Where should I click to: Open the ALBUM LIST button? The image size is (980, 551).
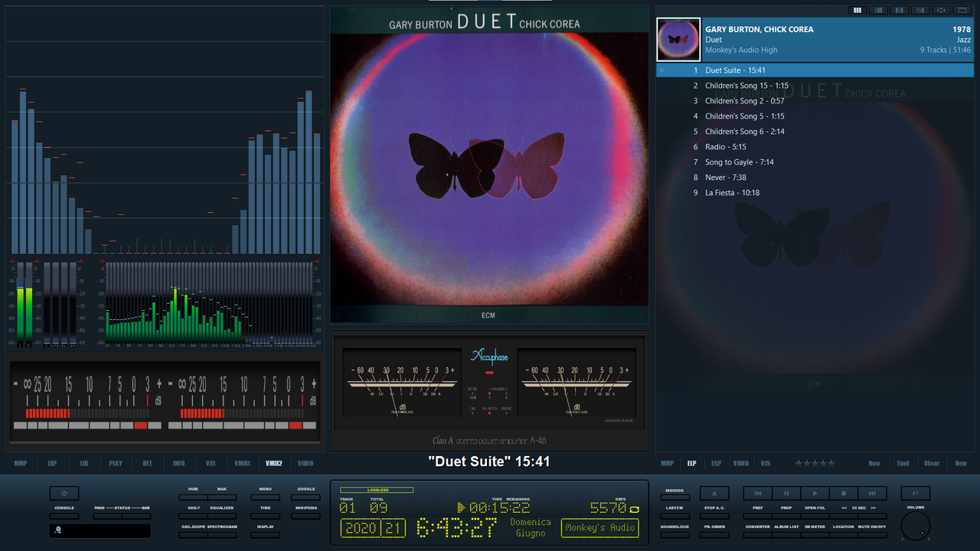(786, 536)
